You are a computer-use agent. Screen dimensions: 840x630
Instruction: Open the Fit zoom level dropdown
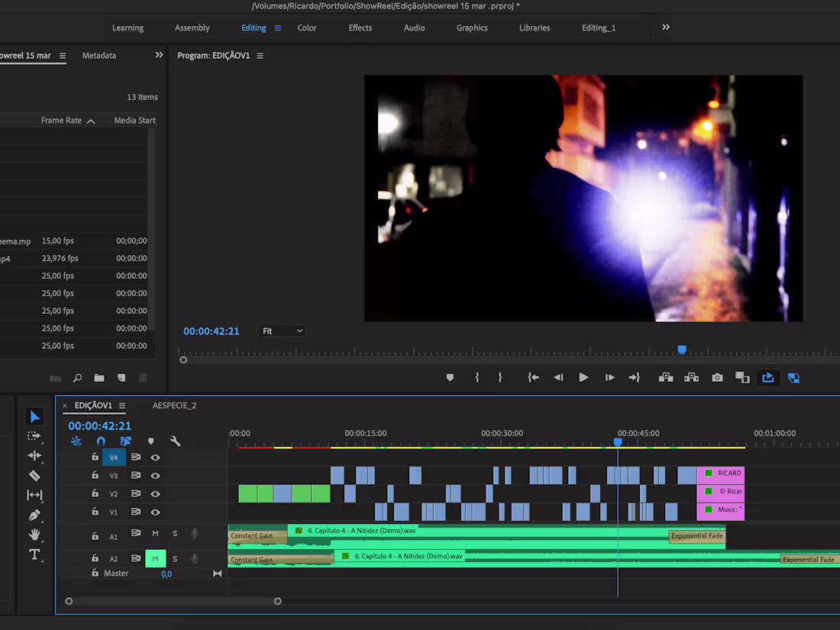[283, 331]
